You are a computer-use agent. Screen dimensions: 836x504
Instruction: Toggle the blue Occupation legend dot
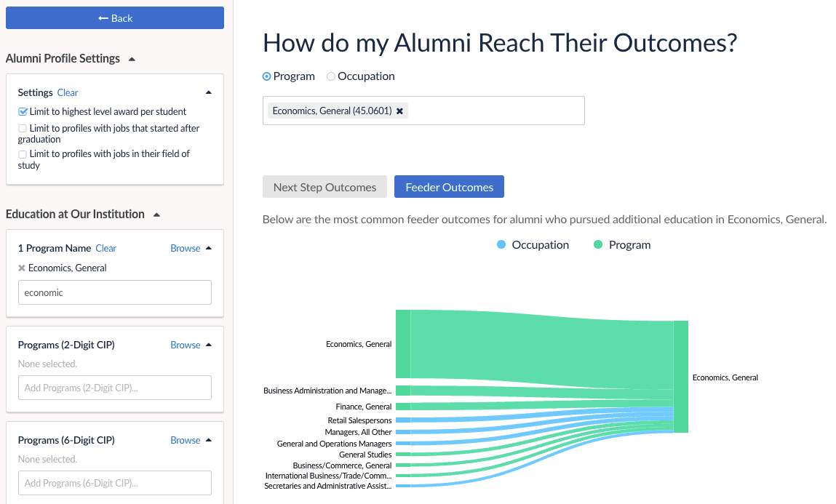(x=501, y=245)
